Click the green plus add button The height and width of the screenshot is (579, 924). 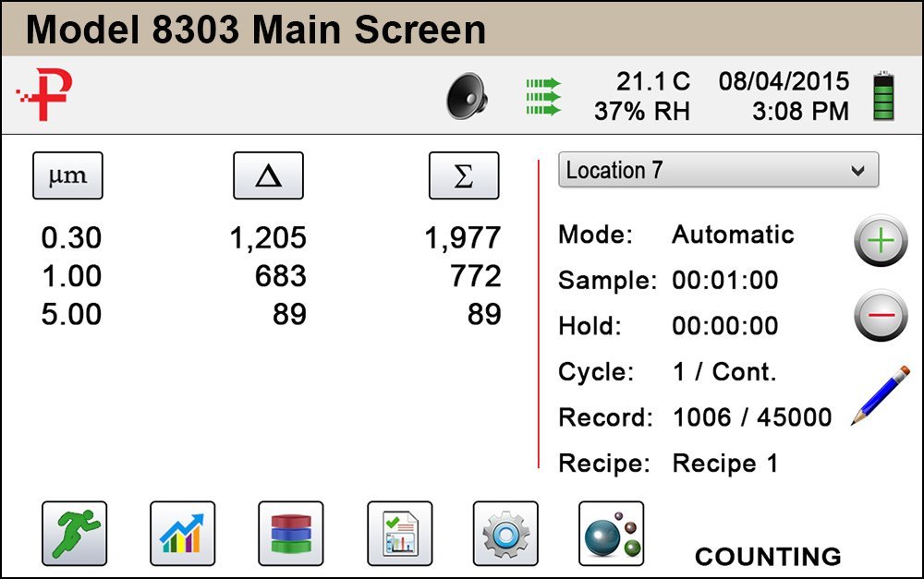point(879,242)
